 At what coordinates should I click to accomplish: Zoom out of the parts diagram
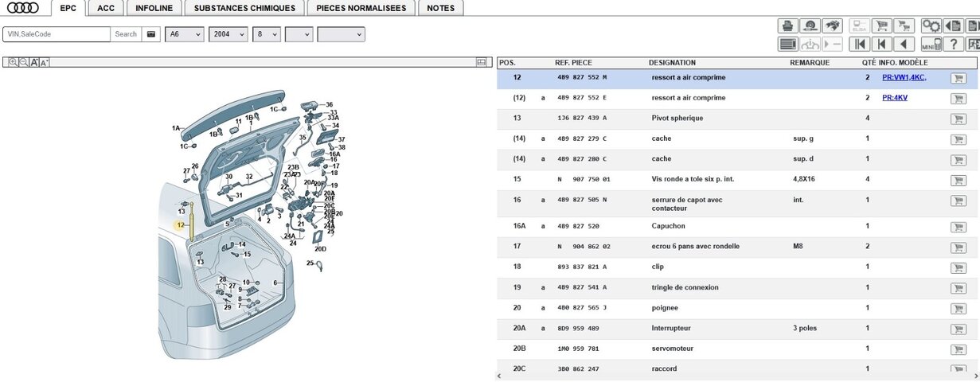coord(24,62)
